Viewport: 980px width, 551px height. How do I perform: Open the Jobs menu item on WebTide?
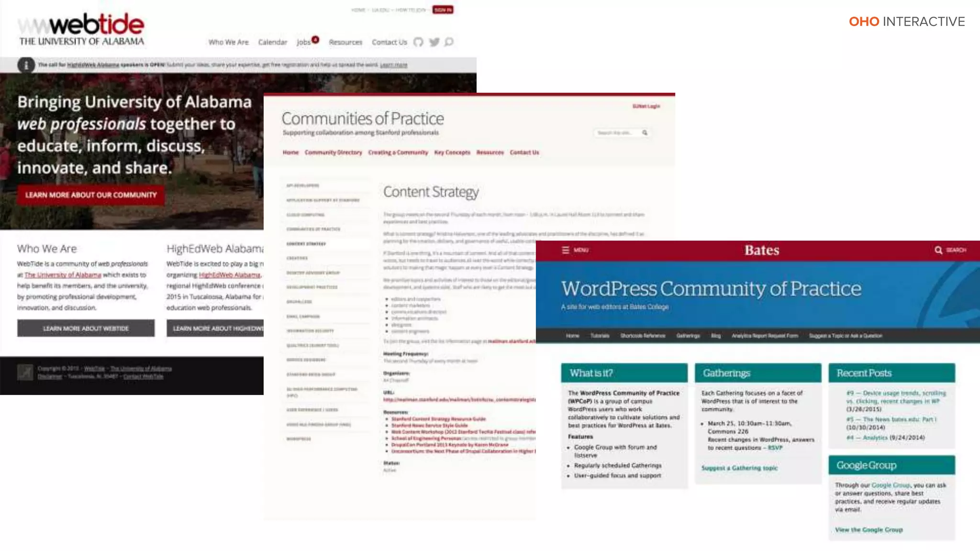(x=303, y=42)
